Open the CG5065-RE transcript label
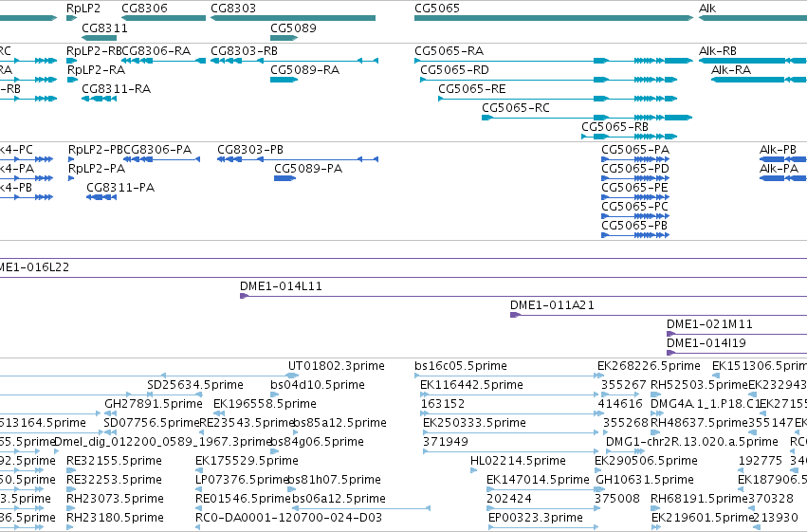The width and height of the screenshot is (807, 532). (472, 89)
